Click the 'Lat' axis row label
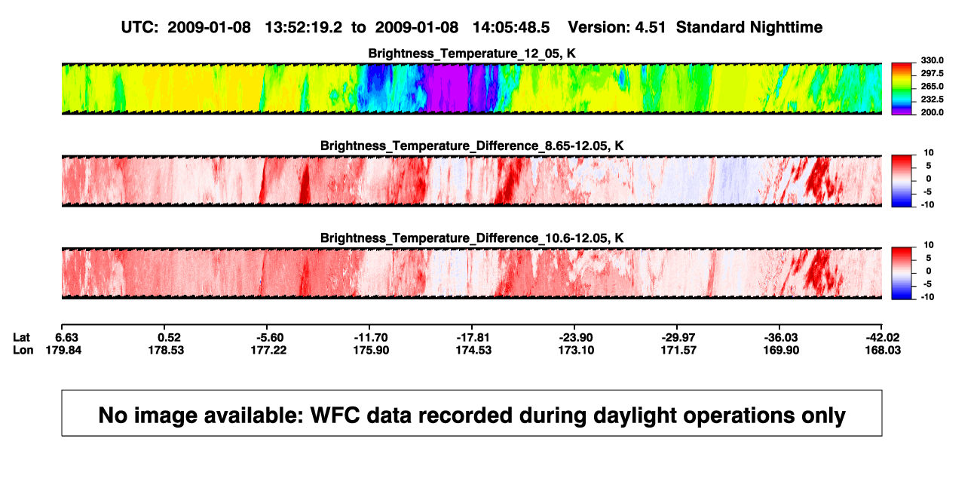Image resolution: width=980 pixels, height=503 pixels. (x=22, y=337)
